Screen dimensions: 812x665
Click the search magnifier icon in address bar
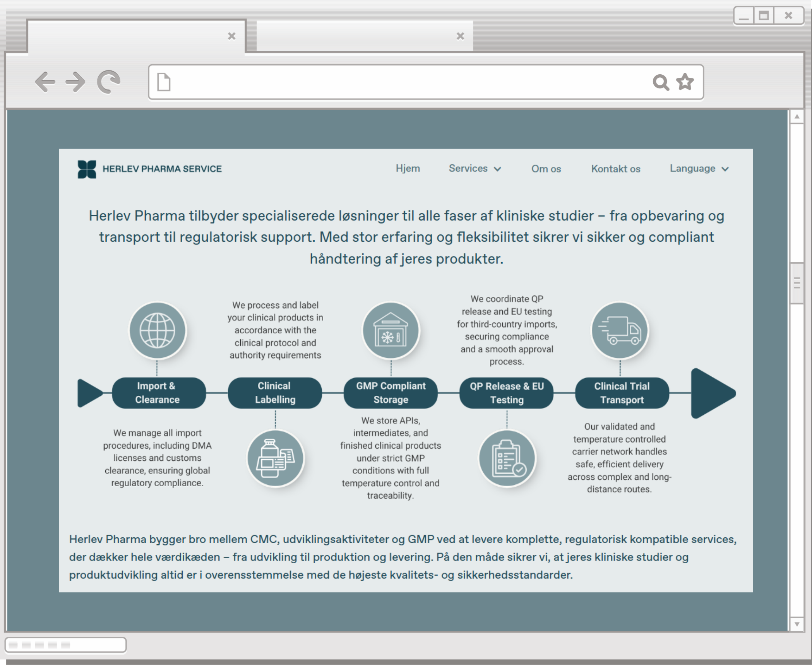(x=661, y=82)
